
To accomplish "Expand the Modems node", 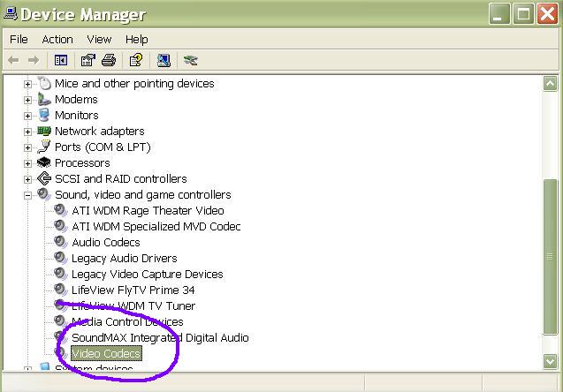I will click(x=27, y=100).
